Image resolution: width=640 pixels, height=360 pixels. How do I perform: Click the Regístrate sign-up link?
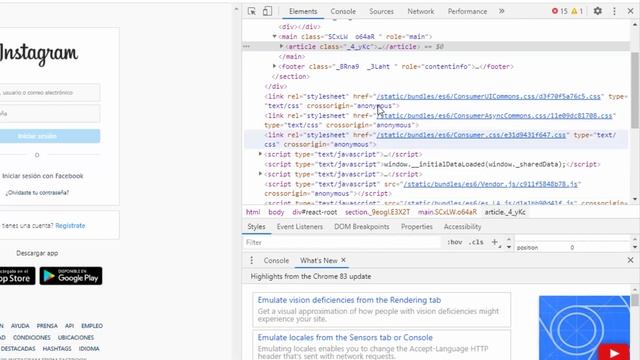point(70,225)
